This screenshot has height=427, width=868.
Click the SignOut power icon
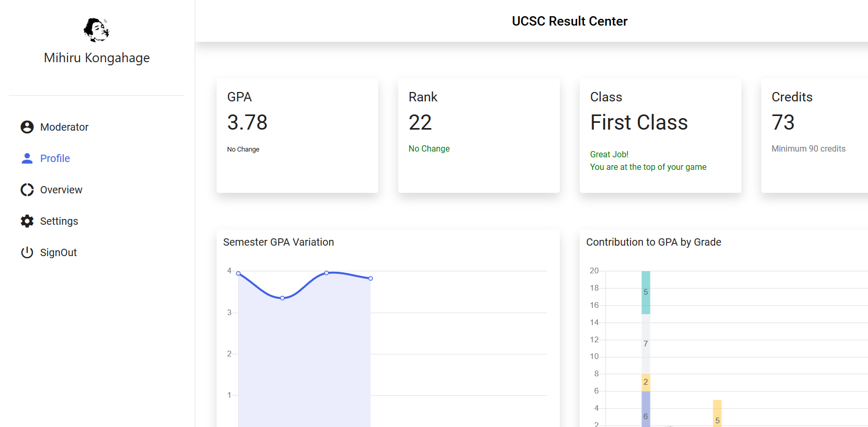pos(27,252)
